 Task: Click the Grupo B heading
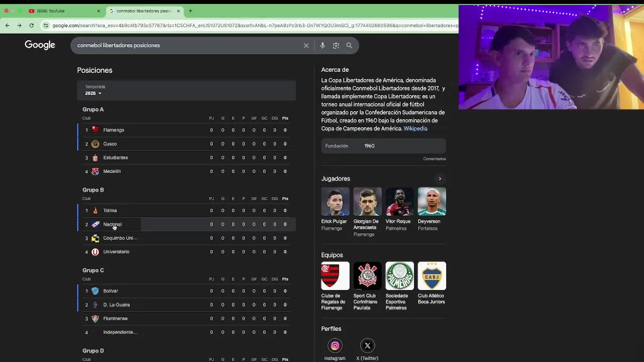pyautogui.click(x=93, y=190)
